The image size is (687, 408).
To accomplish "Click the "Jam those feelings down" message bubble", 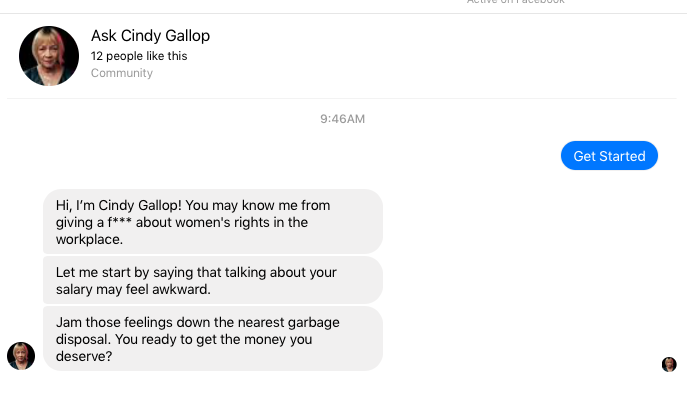I will point(212,338).
